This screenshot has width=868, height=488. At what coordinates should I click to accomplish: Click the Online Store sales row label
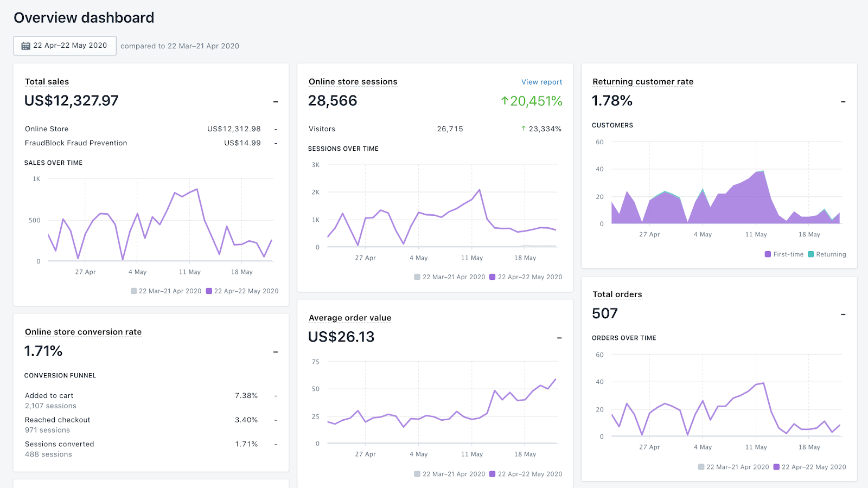click(47, 129)
